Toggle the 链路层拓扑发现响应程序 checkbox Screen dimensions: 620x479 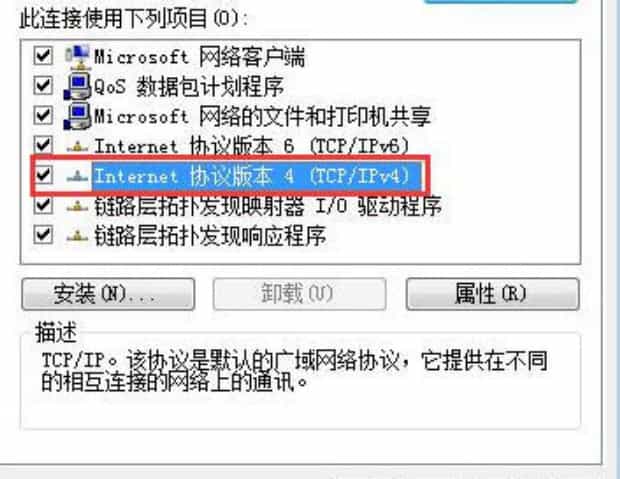(43, 235)
